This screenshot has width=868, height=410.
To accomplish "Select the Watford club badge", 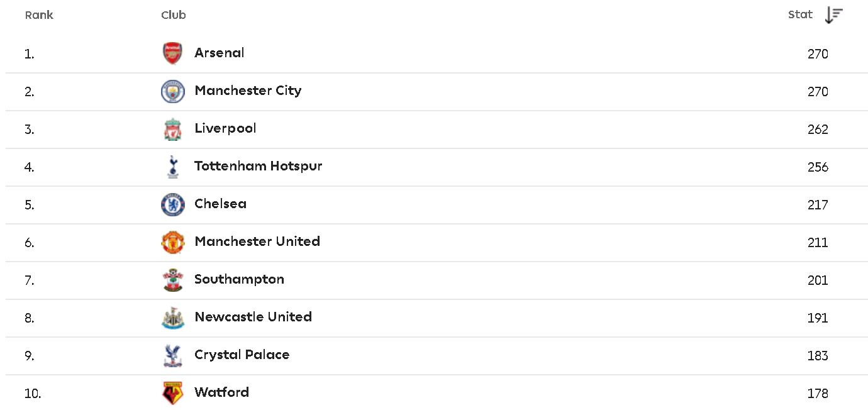I will [172, 392].
